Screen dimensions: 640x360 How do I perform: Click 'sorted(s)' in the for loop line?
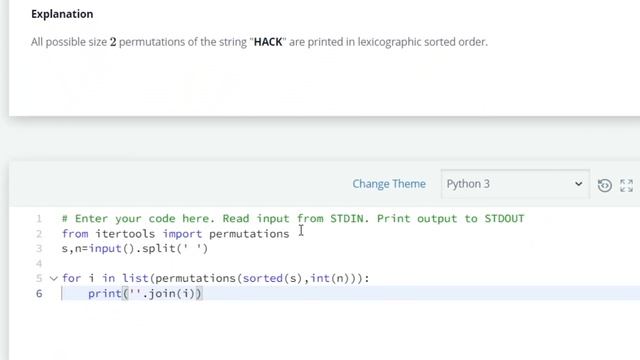(x=272, y=278)
